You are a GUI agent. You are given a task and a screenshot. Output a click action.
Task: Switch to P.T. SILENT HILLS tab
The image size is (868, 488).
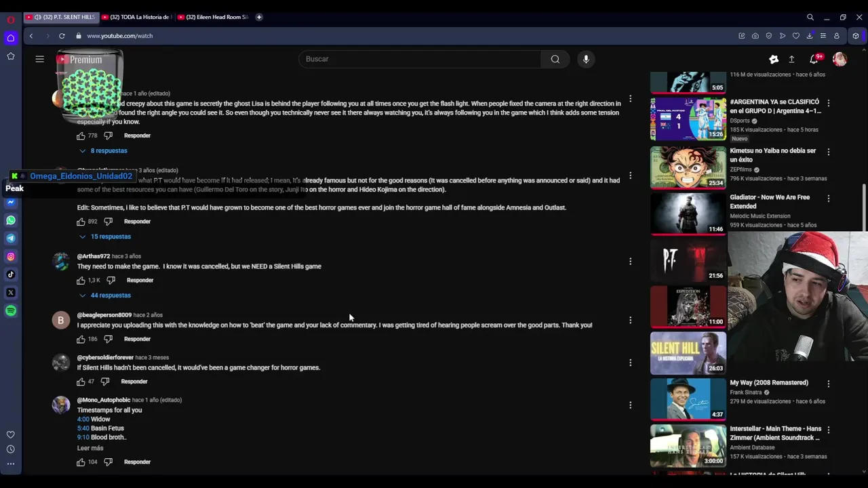click(61, 17)
